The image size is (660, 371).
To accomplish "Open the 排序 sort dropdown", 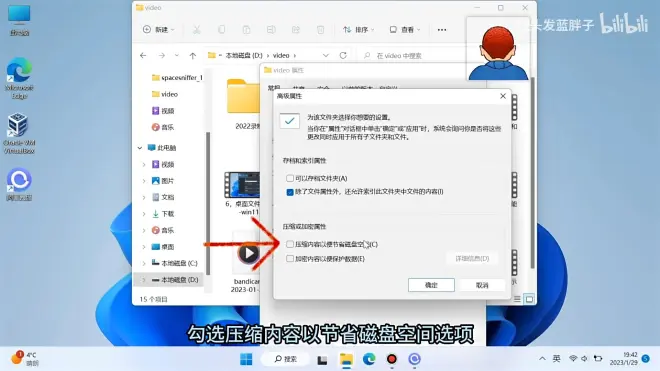I will click(x=358, y=29).
